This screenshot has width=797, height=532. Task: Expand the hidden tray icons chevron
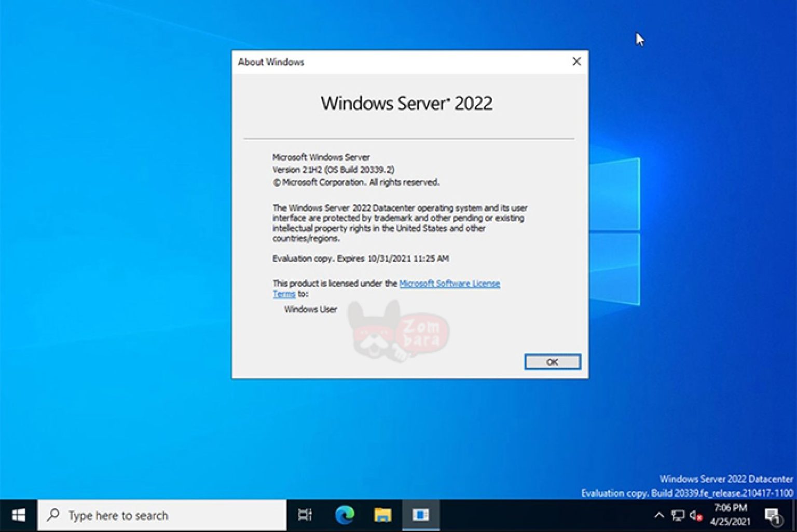[659, 515]
